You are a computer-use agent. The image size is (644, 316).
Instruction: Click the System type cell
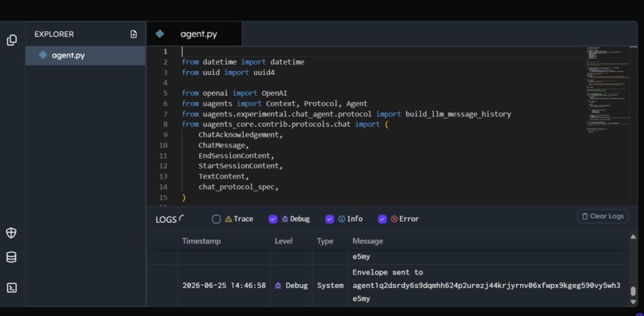(330, 286)
